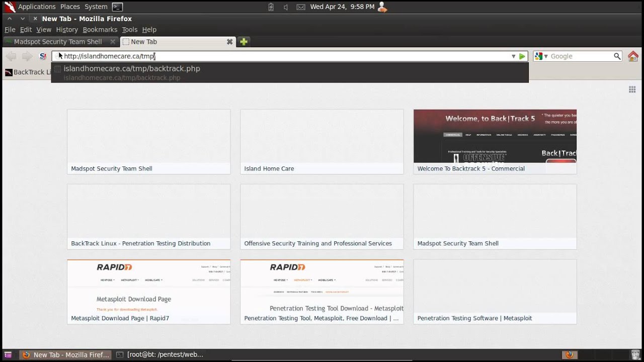This screenshot has width=644, height=362.
Task: Click the Show Desktop icon in the bottom panel
Action: coord(8,354)
